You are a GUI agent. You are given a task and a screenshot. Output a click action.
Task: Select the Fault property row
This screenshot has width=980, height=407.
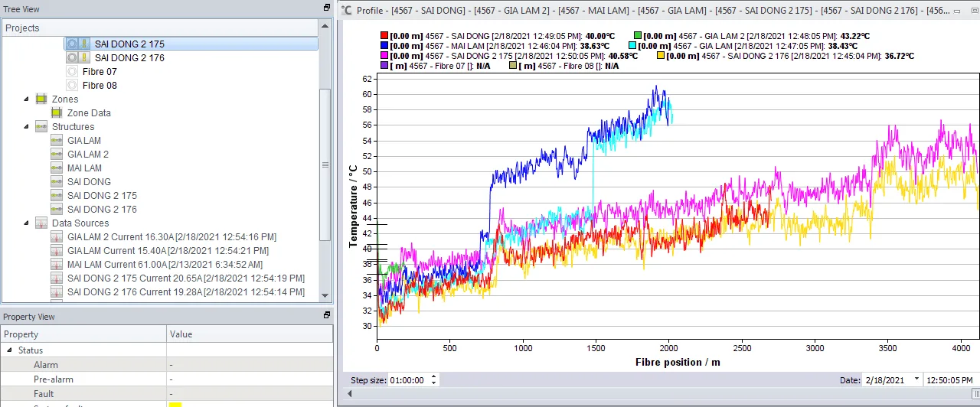pos(167,394)
